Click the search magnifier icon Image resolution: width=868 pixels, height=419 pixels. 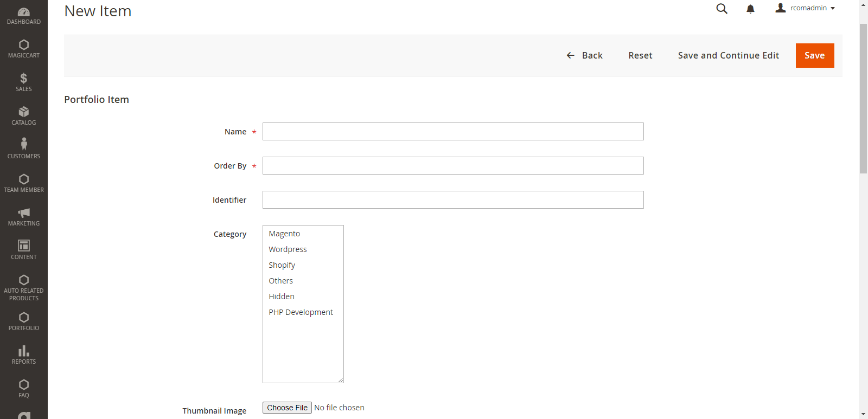coord(722,9)
